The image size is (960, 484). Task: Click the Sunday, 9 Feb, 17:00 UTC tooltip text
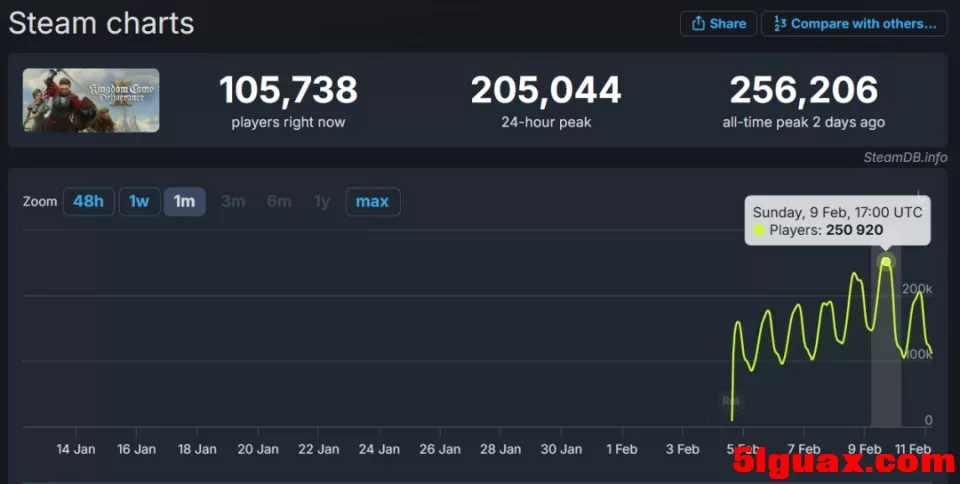click(x=837, y=212)
